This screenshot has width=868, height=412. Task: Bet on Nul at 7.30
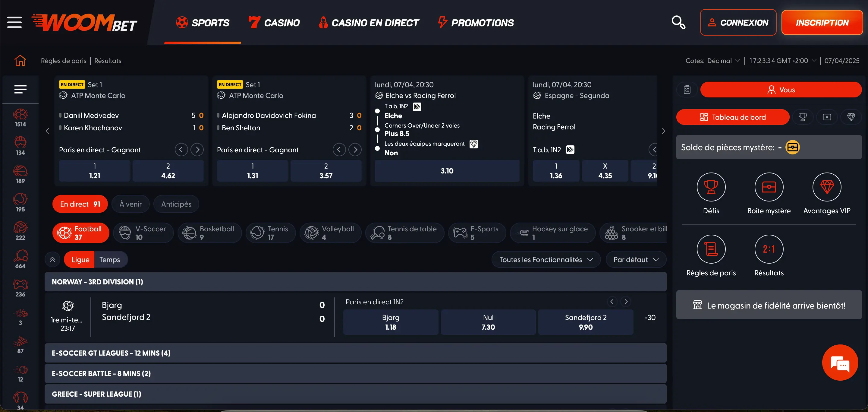pyautogui.click(x=488, y=322)
